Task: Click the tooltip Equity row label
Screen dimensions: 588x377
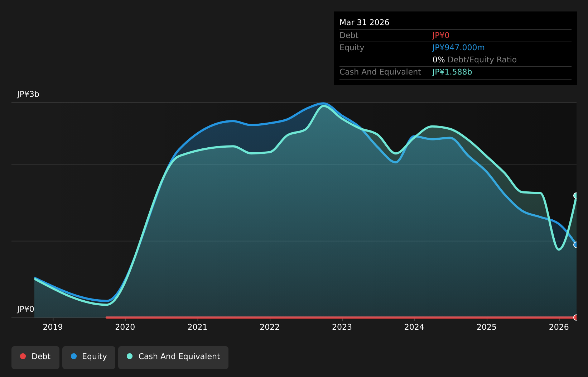Action: tap(352, 48)
